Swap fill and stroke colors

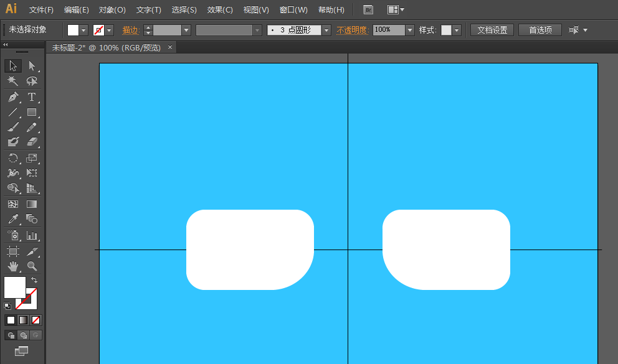(x=34, y=281)
